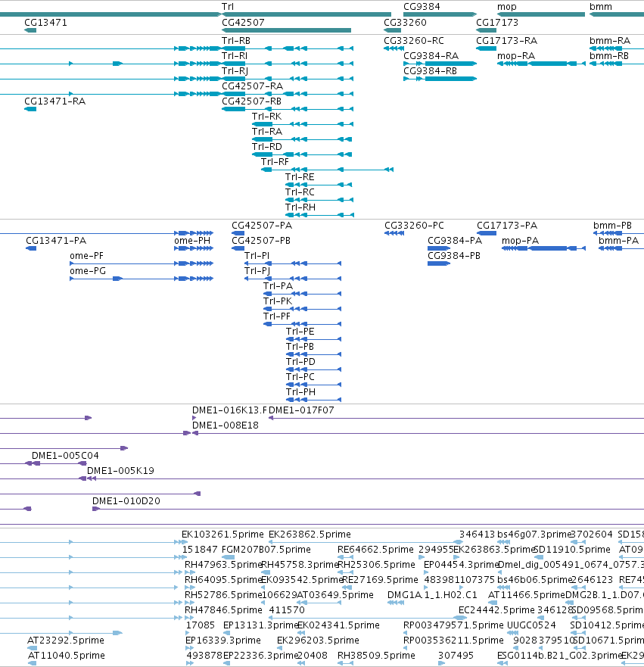Click the bmm gene label
Screen dimensions: 644x667
point(601,7)
